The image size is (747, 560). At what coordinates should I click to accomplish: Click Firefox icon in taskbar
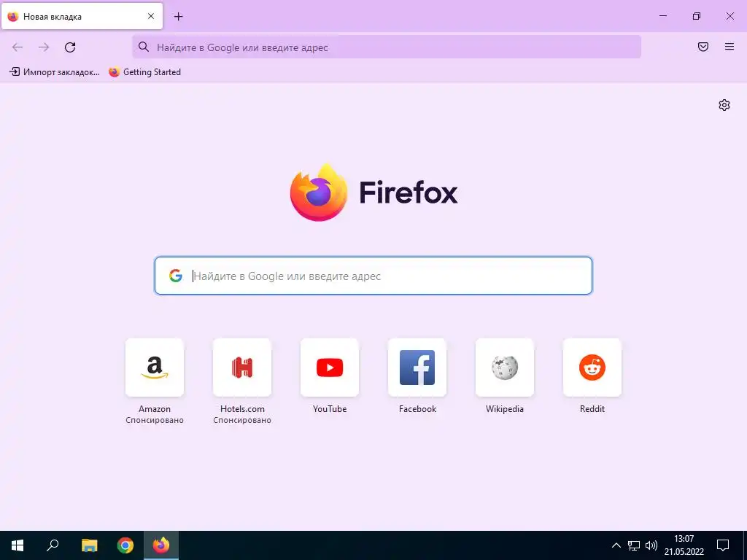[x=161, y=545]
